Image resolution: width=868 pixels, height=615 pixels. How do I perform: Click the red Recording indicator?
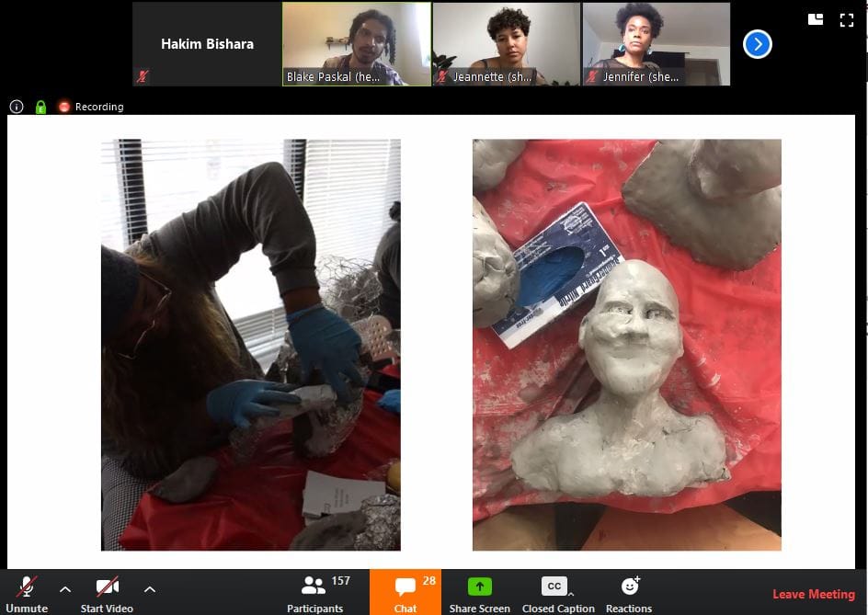(x=91, y=107)
